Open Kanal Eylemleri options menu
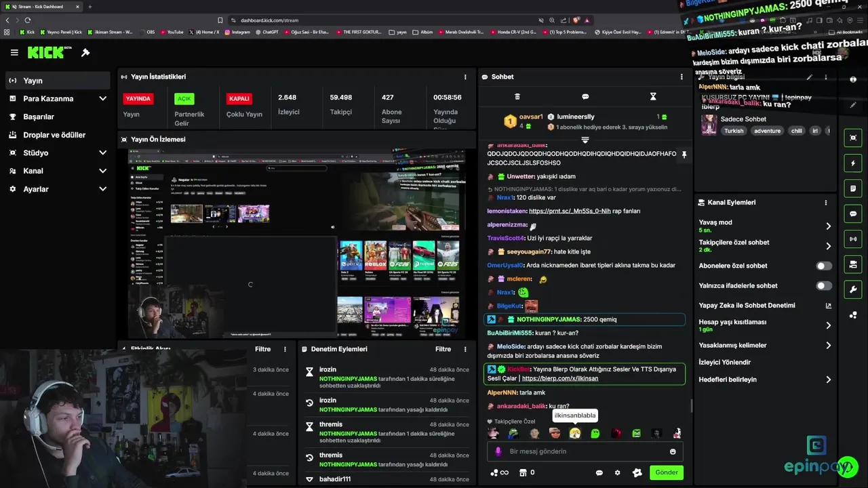Screen dimensions: 868x488 [x=825, y=203]
